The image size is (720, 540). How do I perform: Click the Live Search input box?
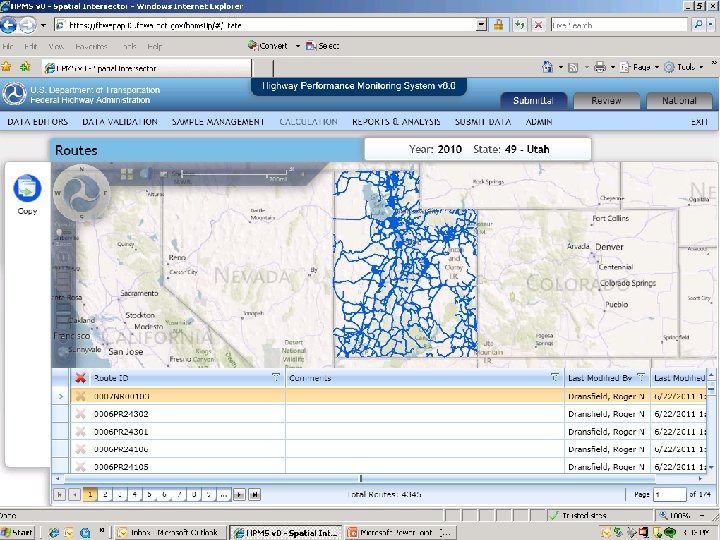coord(619,25)
